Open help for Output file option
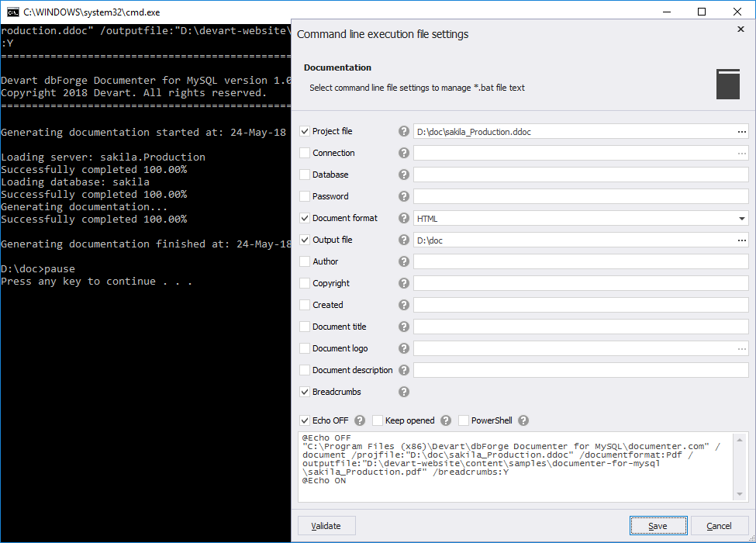Screen dimensions: 756x543 click(404, 240)
